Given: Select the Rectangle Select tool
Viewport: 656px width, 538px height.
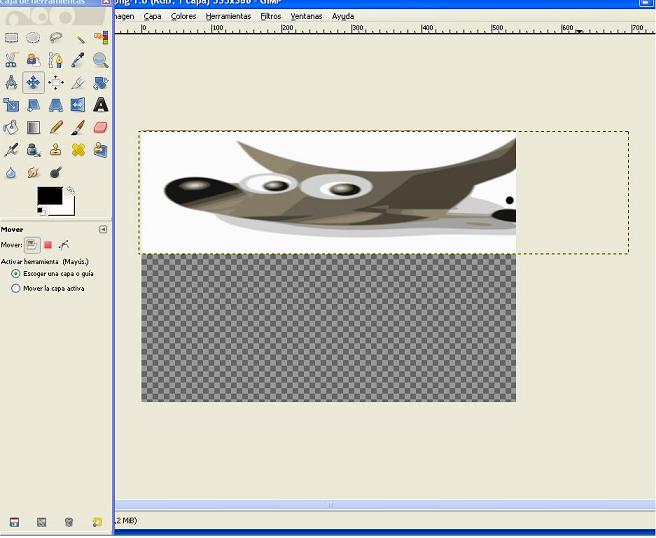Looking at the screenshot, I should pyautogui.click(x=11, y=38).
